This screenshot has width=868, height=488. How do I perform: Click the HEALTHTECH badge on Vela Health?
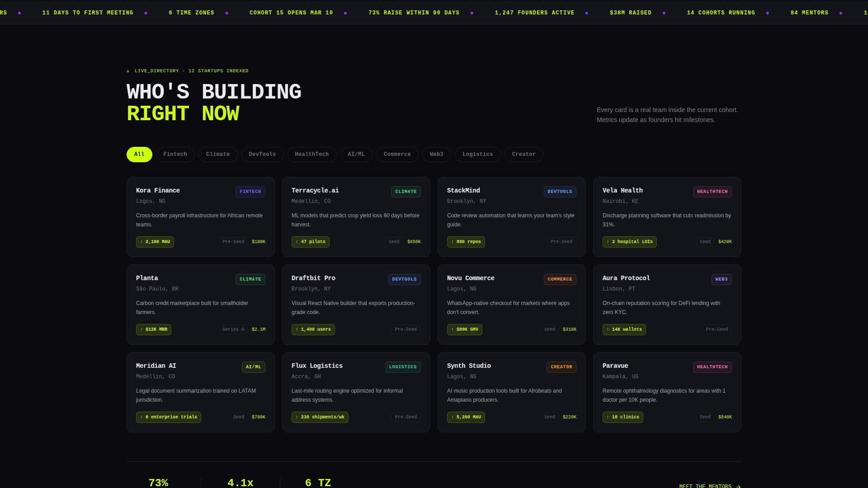[712, 192]
